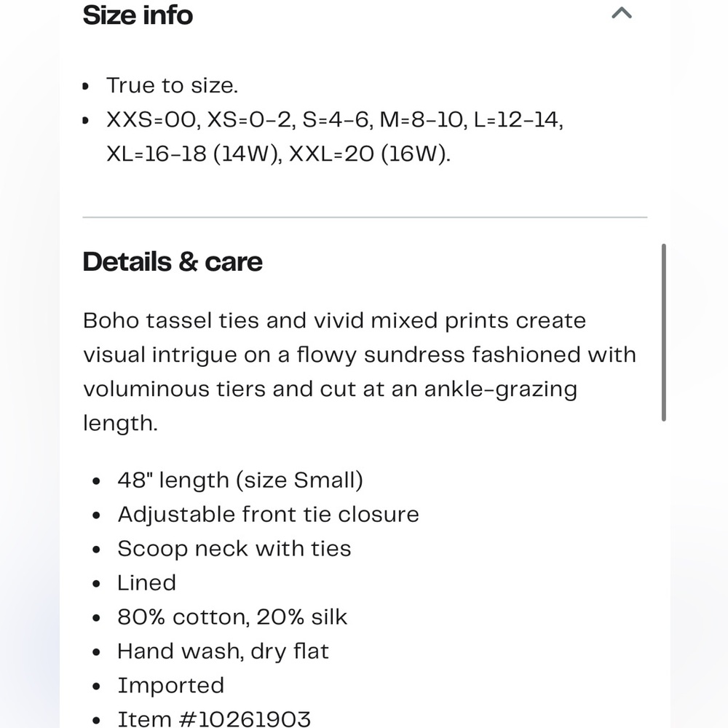Image resolution: width=728 pixels, height=728 pixels.
Task: Click the bullet before 'True to size.'
Action: click(x=85, y=87)
